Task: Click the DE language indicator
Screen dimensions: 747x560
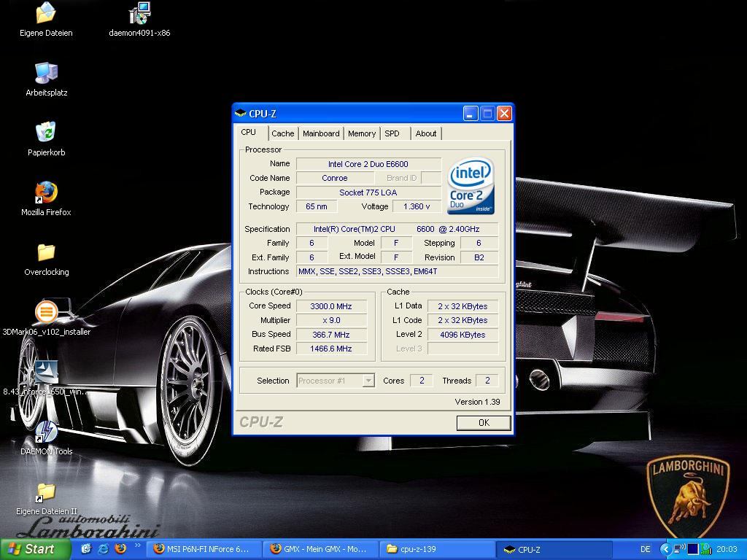Action: click(x=645, y=549)
